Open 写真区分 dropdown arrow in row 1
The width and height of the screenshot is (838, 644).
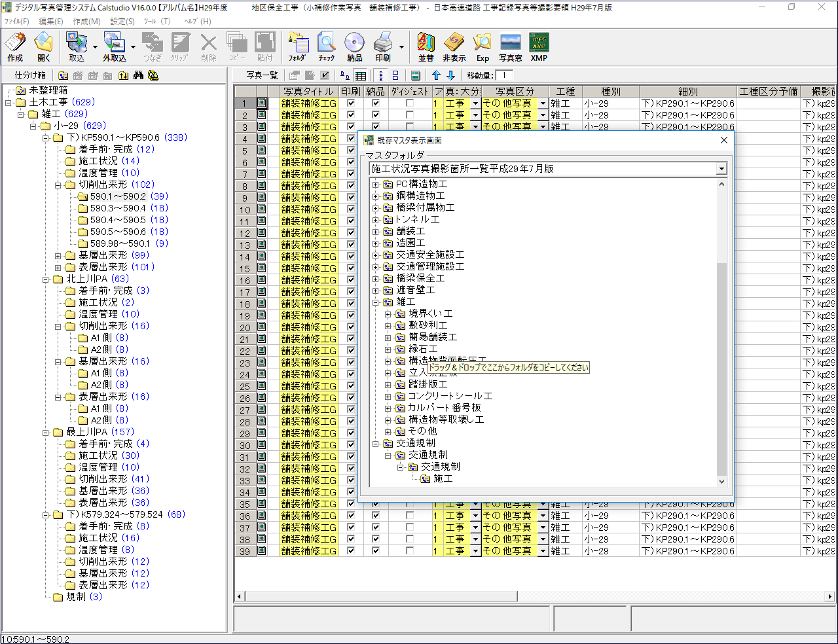click(543, 103)
